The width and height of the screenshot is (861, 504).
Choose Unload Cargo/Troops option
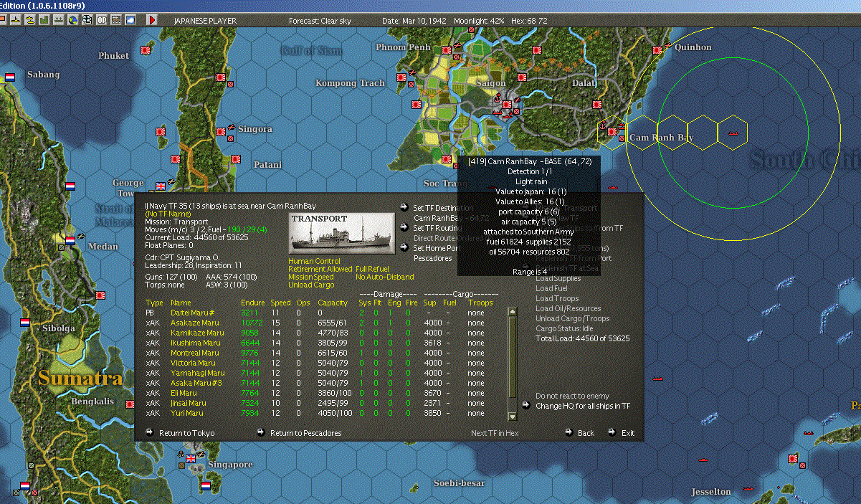(x=572, y=318)
